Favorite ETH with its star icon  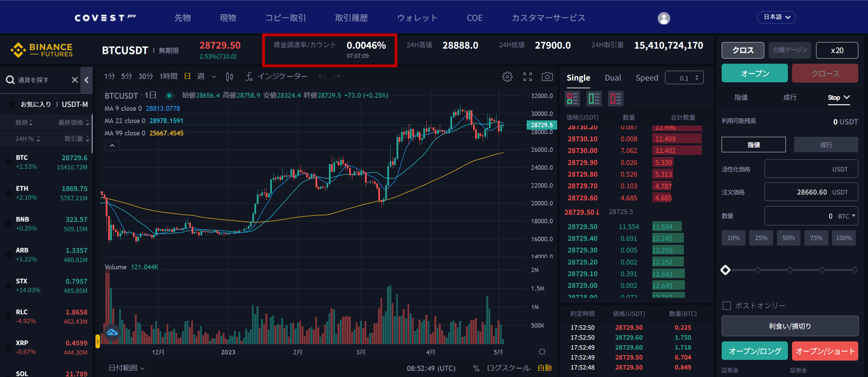8,193
